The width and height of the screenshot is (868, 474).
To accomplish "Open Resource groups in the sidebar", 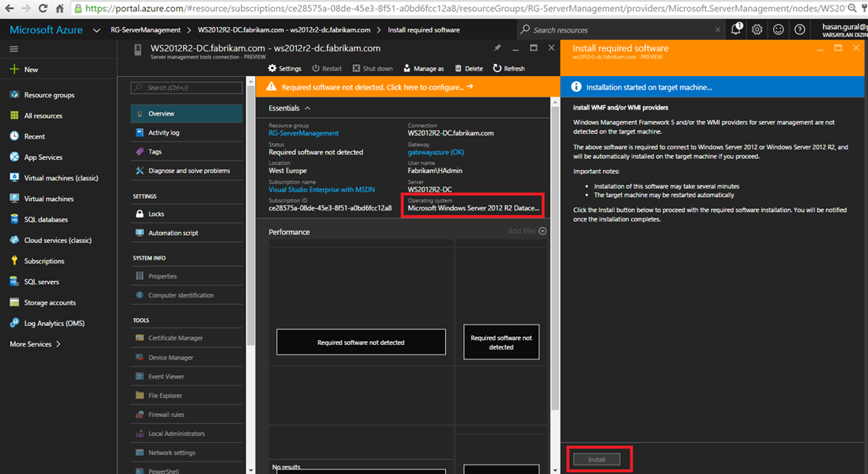I will coord(49,95).
